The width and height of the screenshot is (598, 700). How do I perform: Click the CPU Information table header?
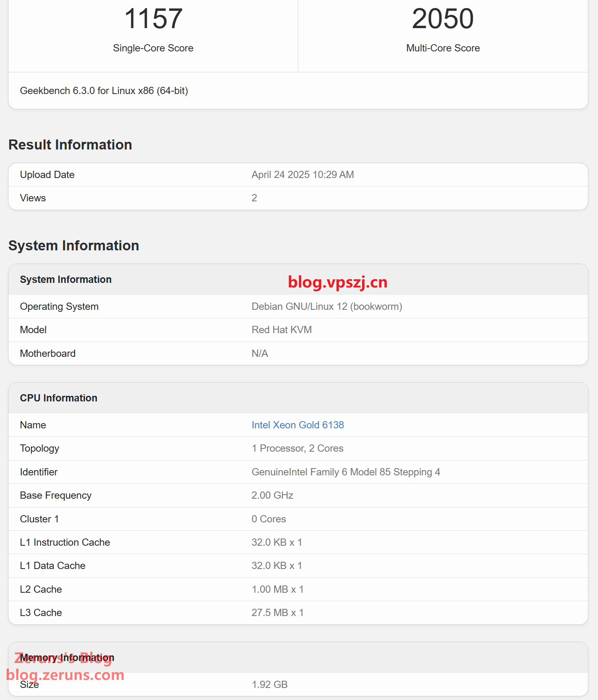(x=59, y=398)
